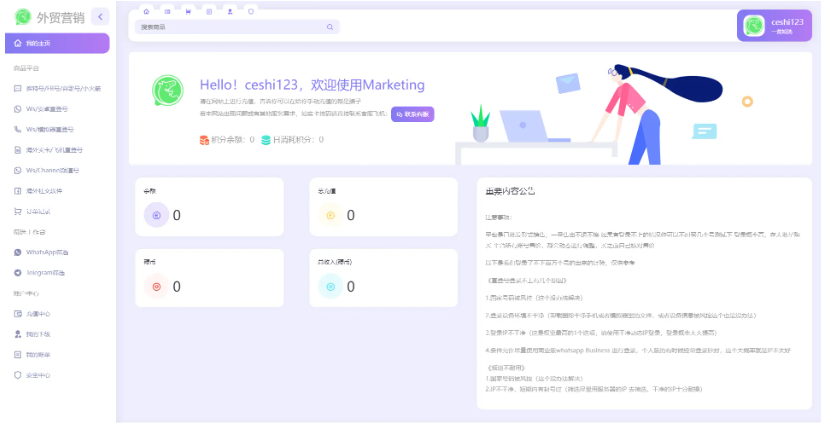Click the Hello ceshi123 welcome heading
This screenshot has height=423, width=821.
[x=312, y=85]
